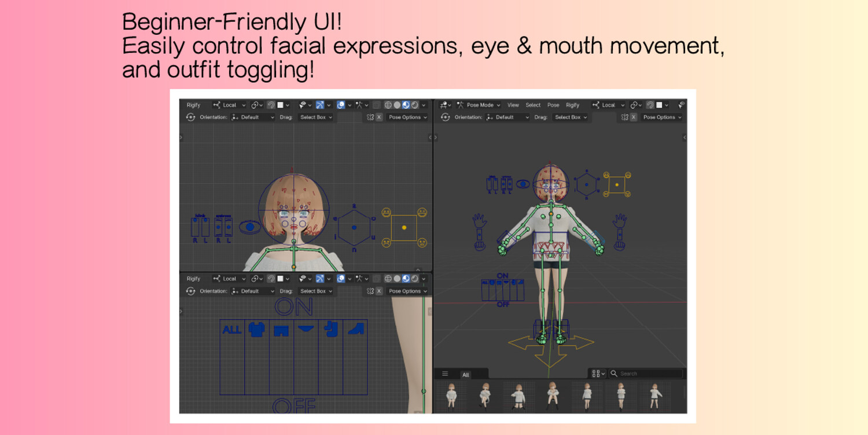Click the Rigify menu in the upper-left viewport

tap(193, 105)
